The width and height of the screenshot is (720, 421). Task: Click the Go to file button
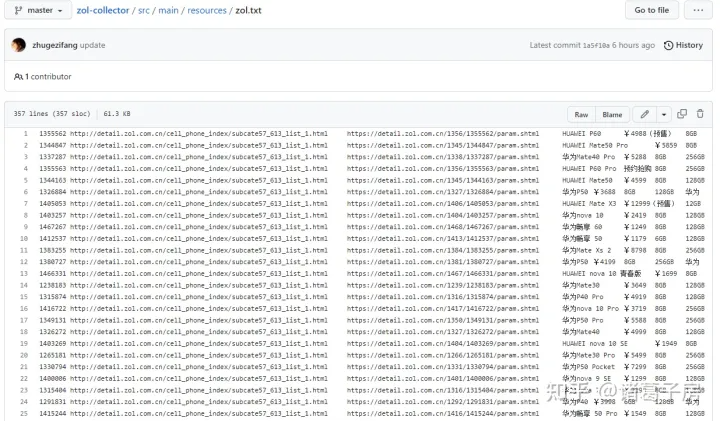click(652, 10)
